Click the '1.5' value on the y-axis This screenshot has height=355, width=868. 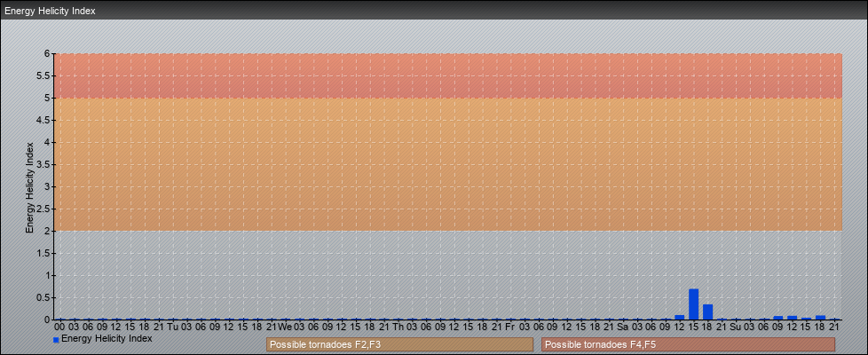coord(44,253)
